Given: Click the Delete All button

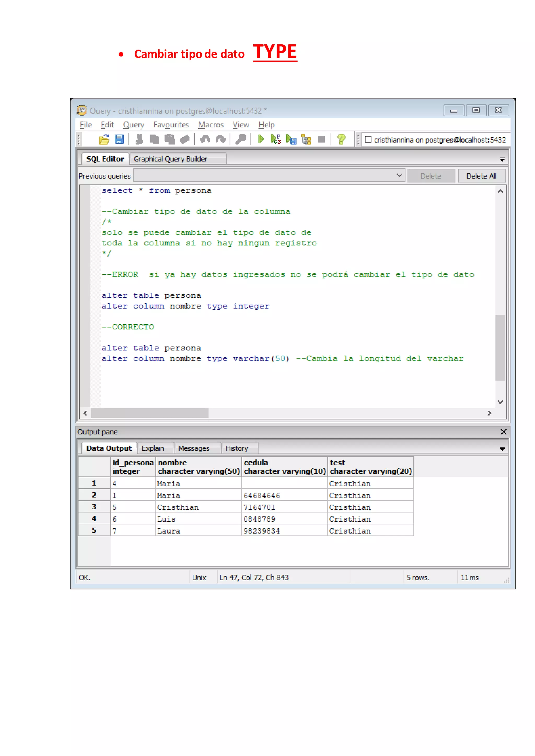Looking at the screenshot, I should pos(481,176).
